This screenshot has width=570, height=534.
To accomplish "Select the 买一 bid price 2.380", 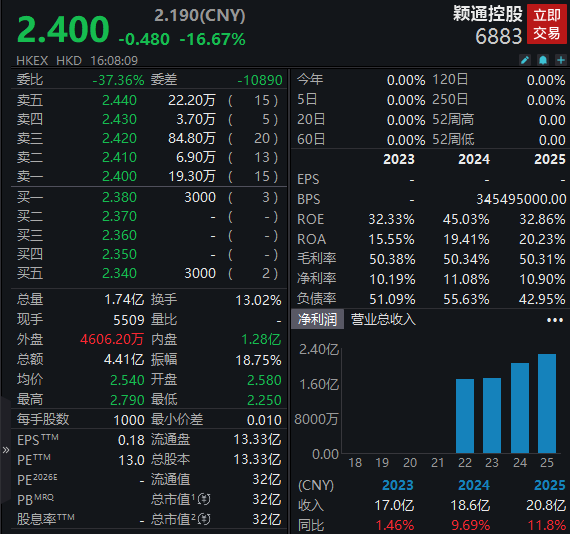I will point(119,197).
